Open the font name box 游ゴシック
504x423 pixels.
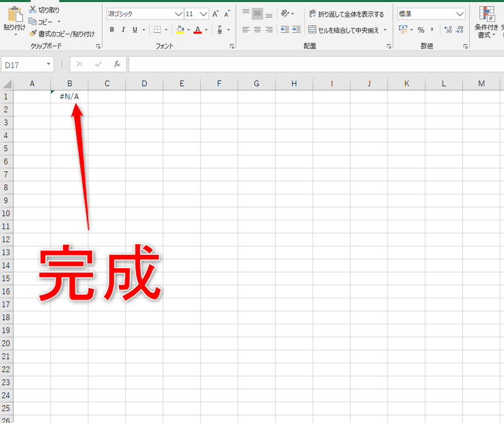145,14
